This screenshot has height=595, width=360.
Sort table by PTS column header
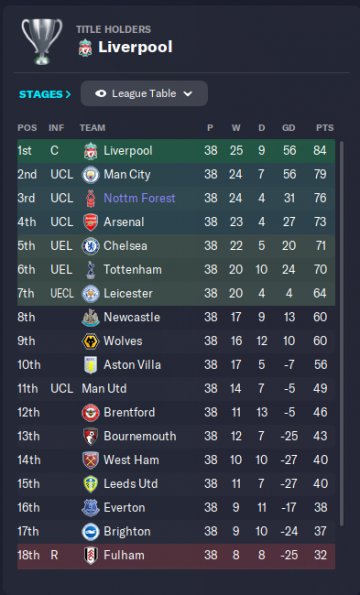click(325, 128)
